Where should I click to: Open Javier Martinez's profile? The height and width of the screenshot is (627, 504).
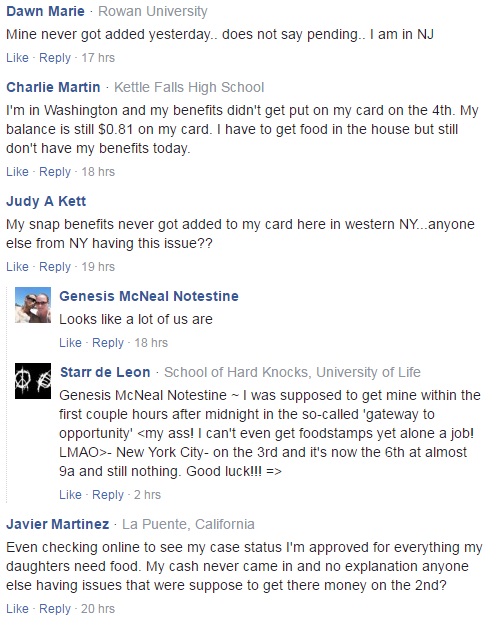pos(58,524)
